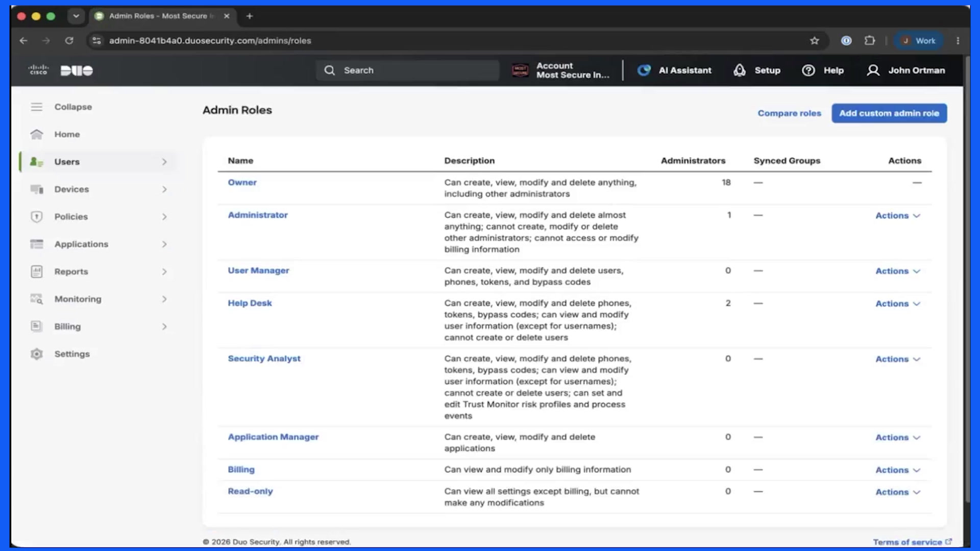The height and width of the screenshot is (551, 980).
Task: Expand the Policies menu chevron
Action: tap(164, 217)
